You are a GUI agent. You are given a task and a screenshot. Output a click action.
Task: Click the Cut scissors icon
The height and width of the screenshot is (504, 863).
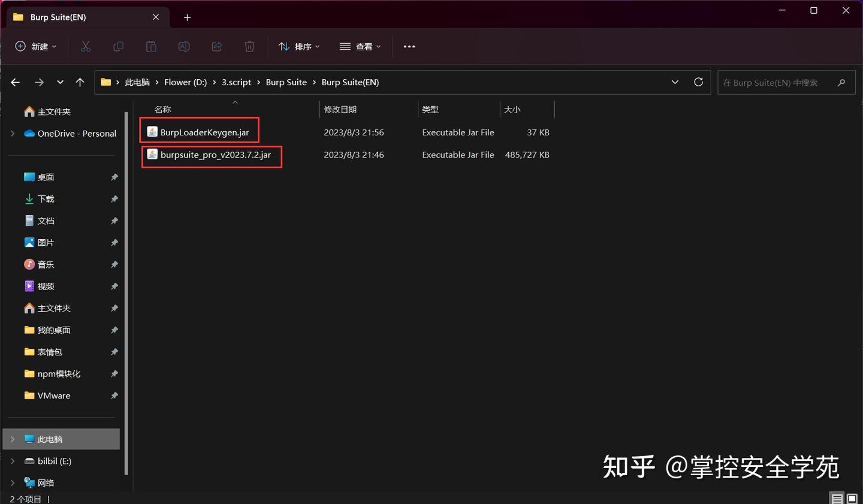(86, 47)
